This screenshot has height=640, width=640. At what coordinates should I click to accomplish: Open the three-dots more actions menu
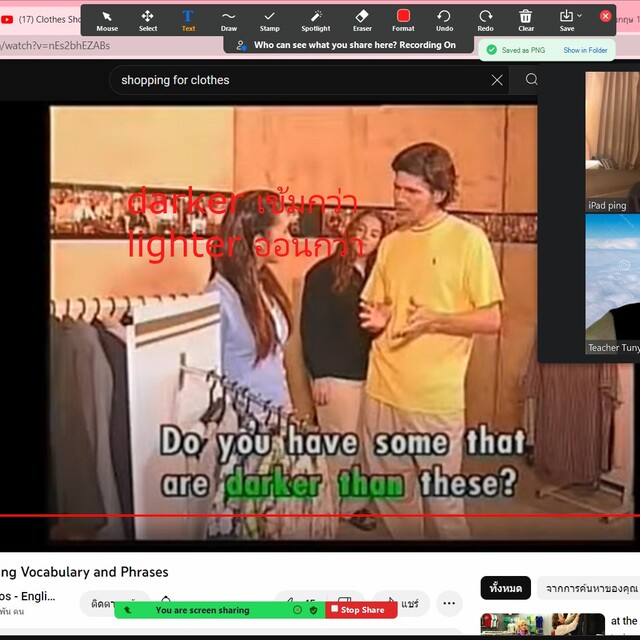point(449,603)
